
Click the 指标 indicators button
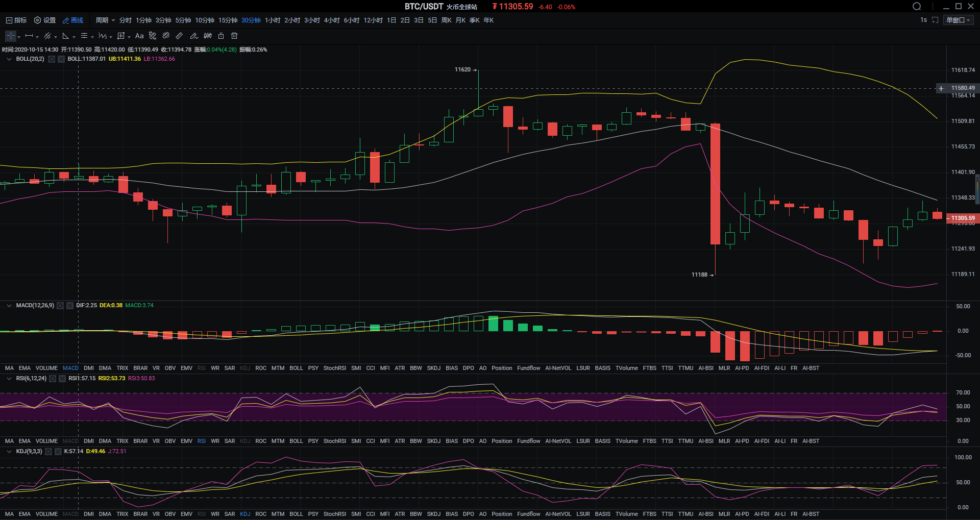click(x=16, y=20)
